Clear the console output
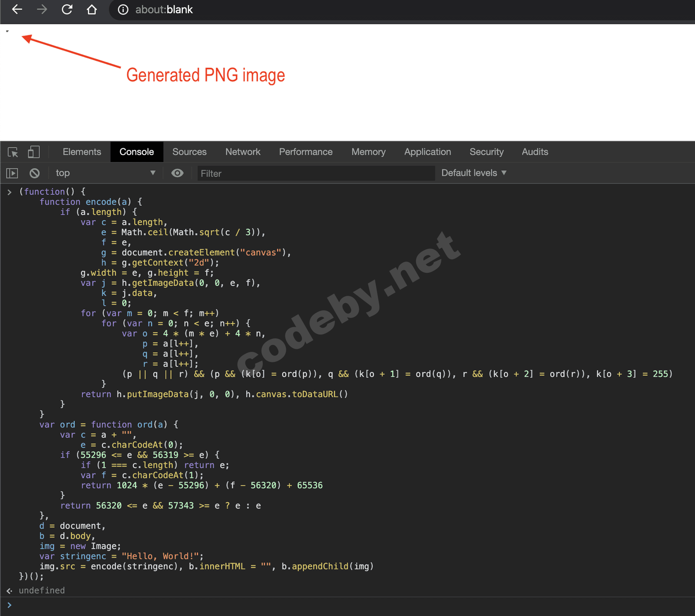Viewport: 695px width, 616px height. coord(35,173)
